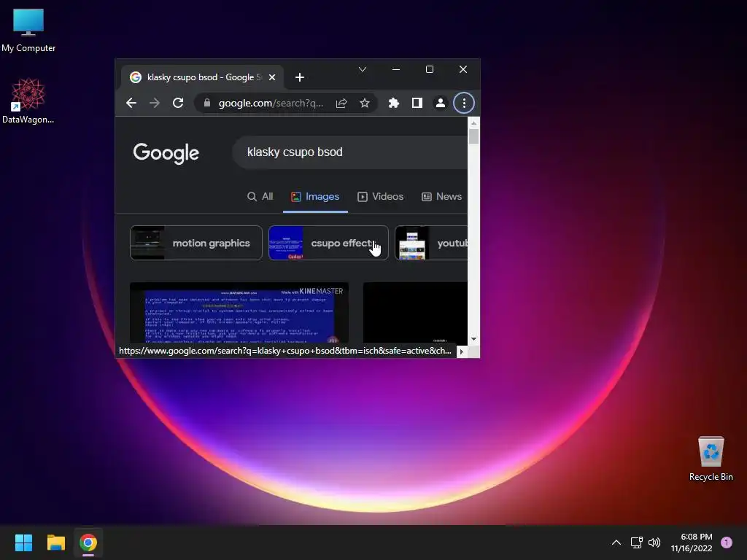The image size is (747, 560).
Task: Click the Chrome taskbar icon
Action: point(88,542)
